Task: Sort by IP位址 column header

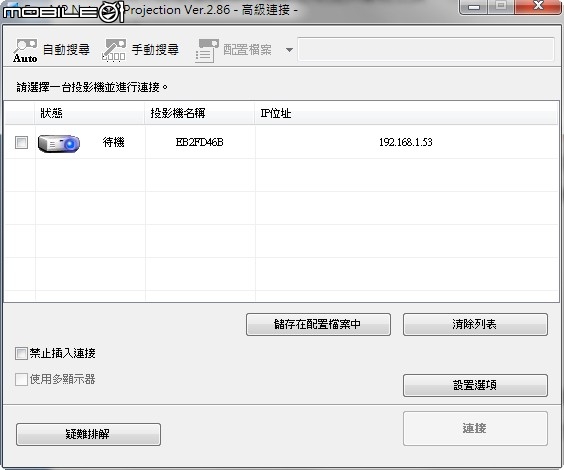Action: click(406, 113)
